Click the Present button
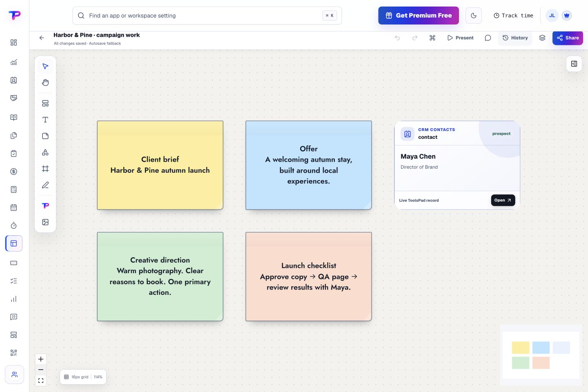Screen dimensions: 588x392 pos(460,38)
